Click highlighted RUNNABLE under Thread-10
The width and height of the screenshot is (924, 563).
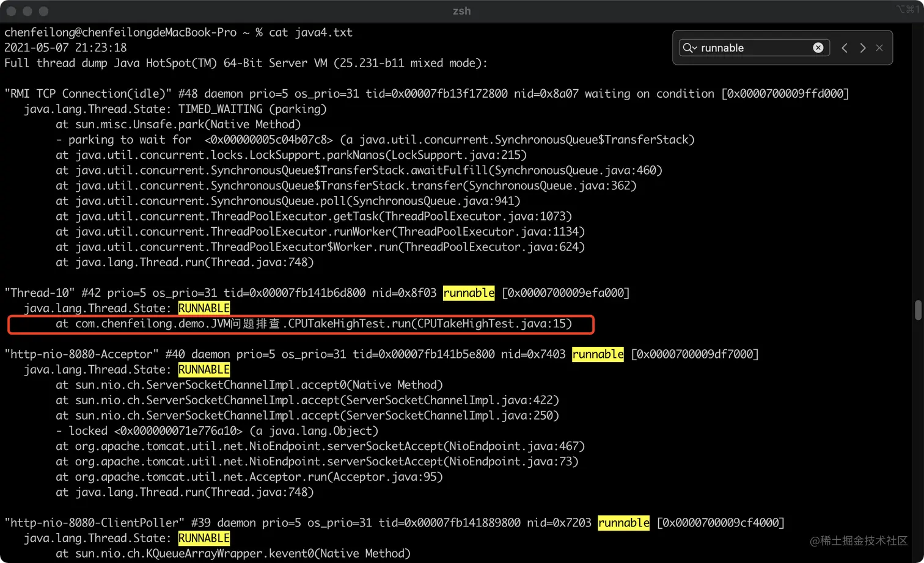(204, 308)
